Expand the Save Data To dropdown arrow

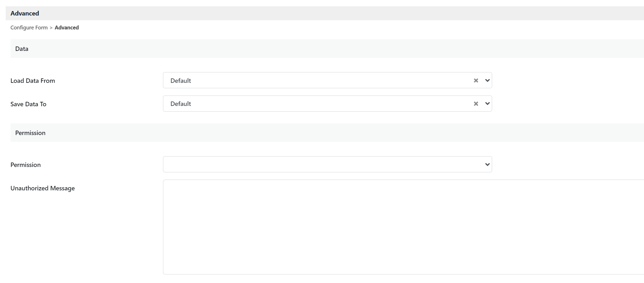pos(487,104)
